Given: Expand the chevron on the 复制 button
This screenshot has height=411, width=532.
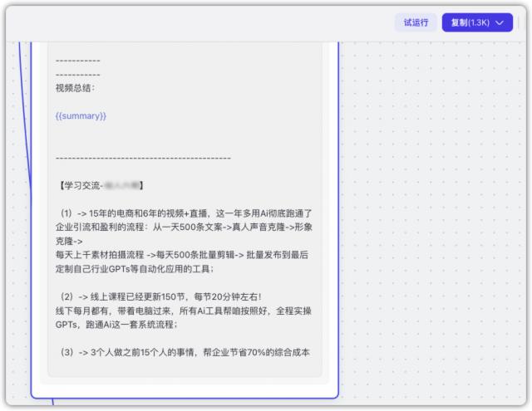Looking at the screenshot, I should point(500,22).
